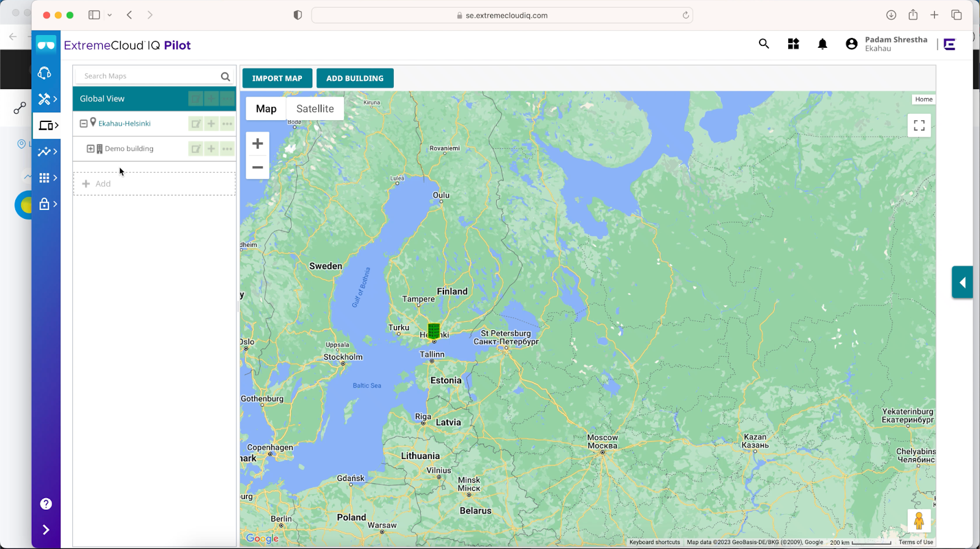The height and width of the screenshot is (549, 980).
Task: Open the right side panel arrow
Action: pyautogui.click(x=962, y=282)
